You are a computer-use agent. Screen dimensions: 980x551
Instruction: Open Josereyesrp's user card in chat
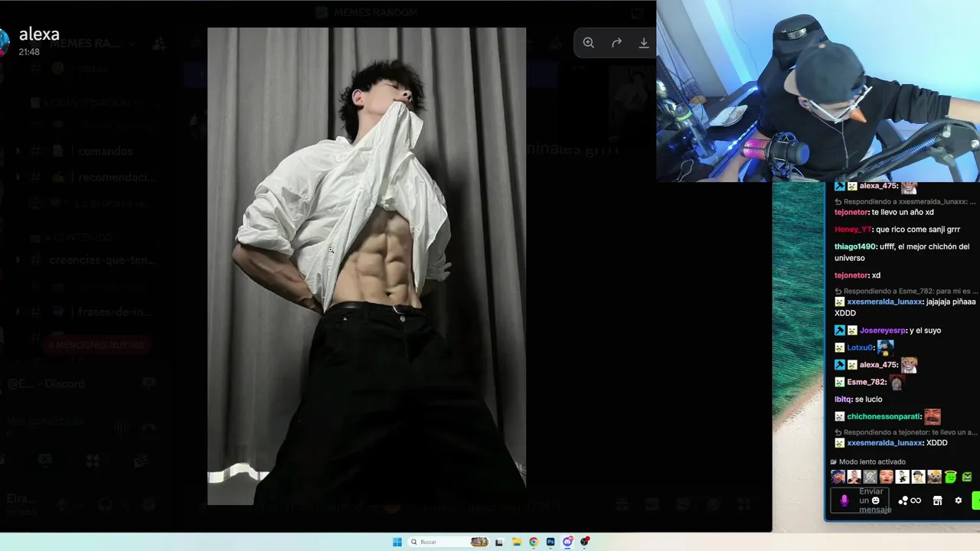point(883,331)
